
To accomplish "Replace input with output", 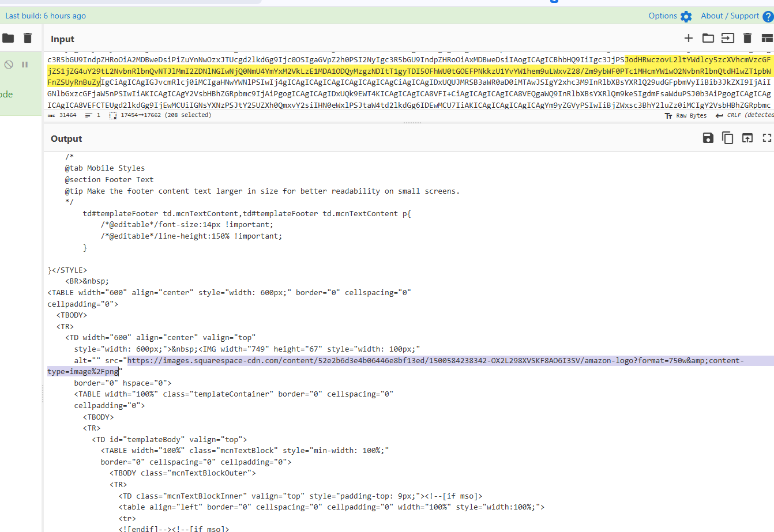I will point(747,138).
